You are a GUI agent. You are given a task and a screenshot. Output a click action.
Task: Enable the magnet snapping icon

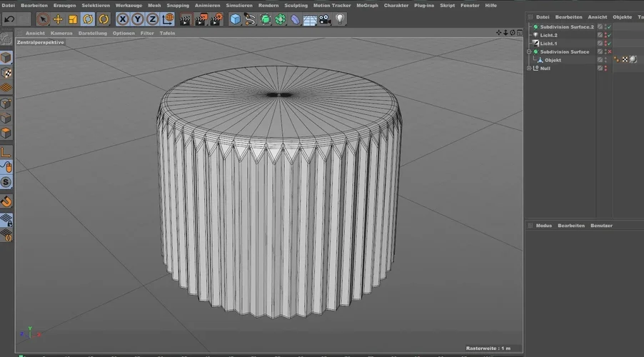tap(6, 202)
